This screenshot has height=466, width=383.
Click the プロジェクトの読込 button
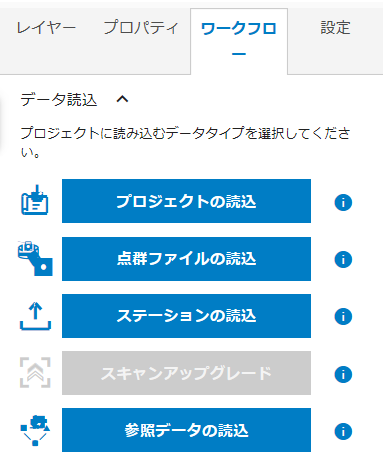[186, 201]
